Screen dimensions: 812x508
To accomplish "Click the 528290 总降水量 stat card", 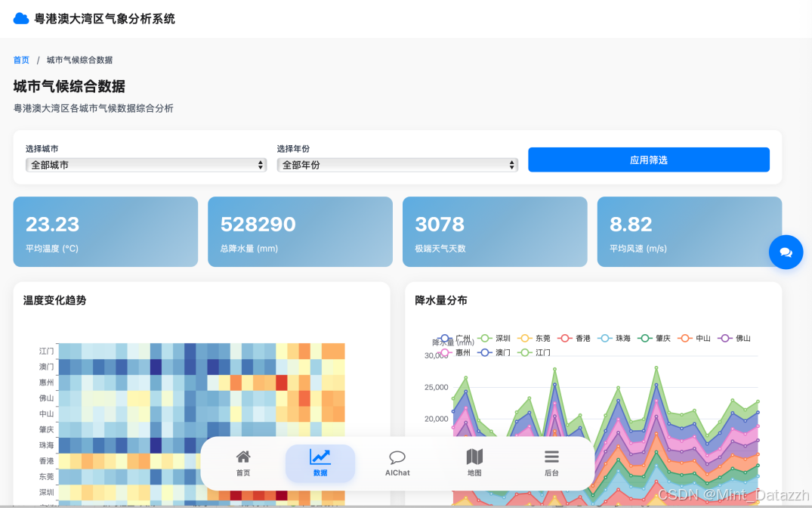I will tap(301, 232).
